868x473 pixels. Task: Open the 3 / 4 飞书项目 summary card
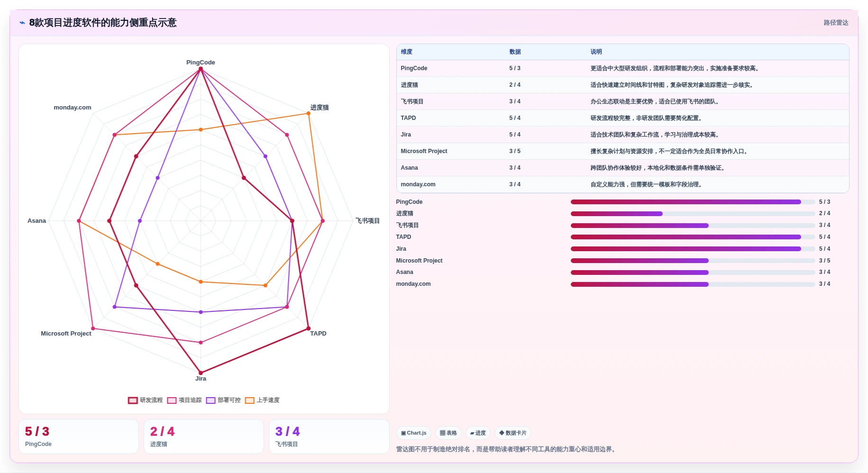(329, 437)
